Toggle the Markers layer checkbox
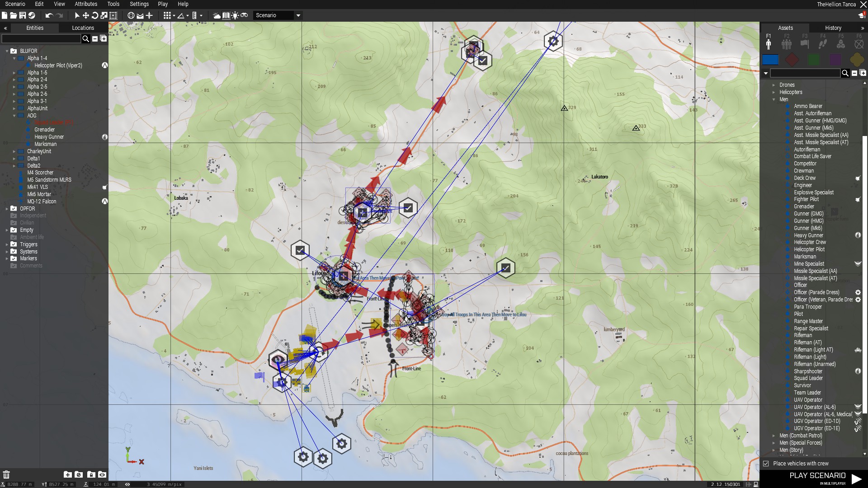This screenshot has width=868, height=488. [14, 258]
